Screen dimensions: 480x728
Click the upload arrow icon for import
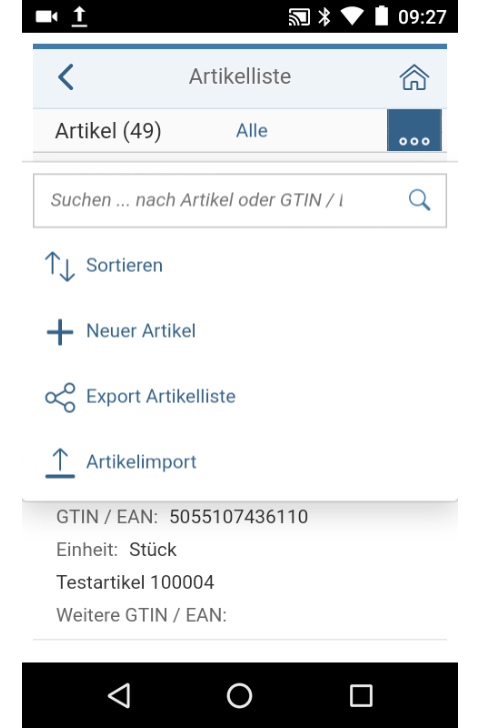pos(60,463)
